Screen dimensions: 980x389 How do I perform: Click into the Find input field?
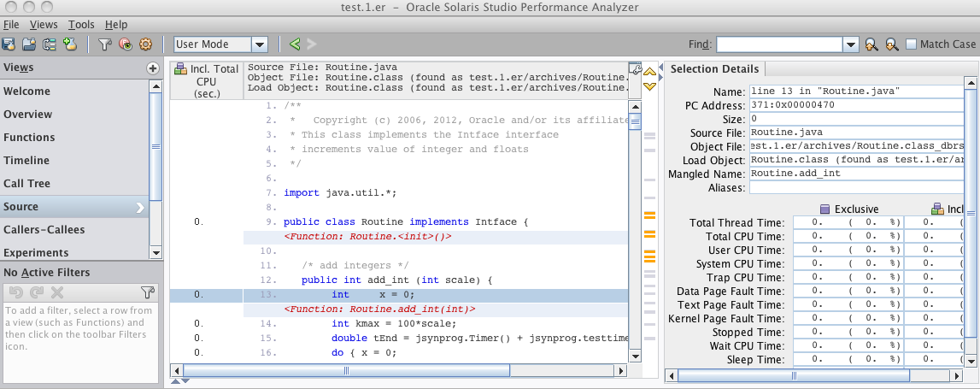(780, 44)
